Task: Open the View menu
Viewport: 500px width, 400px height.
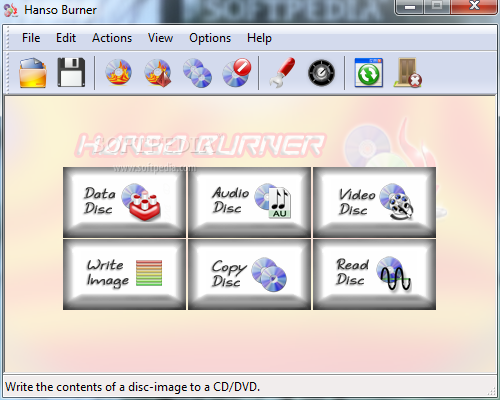Action: [160, 38]
